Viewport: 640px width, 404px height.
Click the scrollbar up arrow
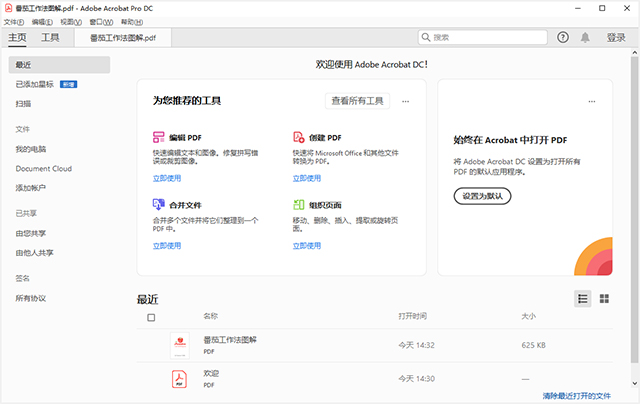point(634,52)
